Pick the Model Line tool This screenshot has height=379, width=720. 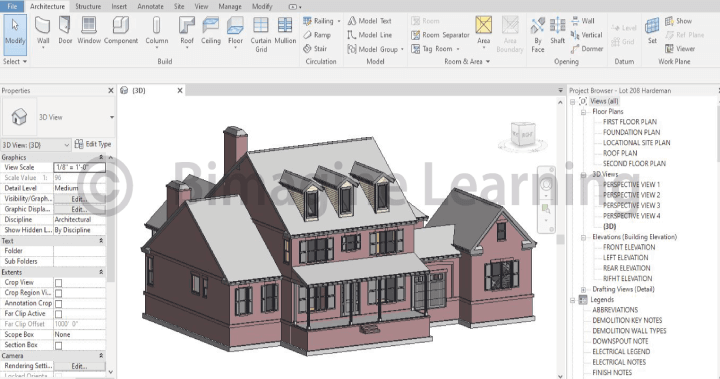[x=370, y=35]
